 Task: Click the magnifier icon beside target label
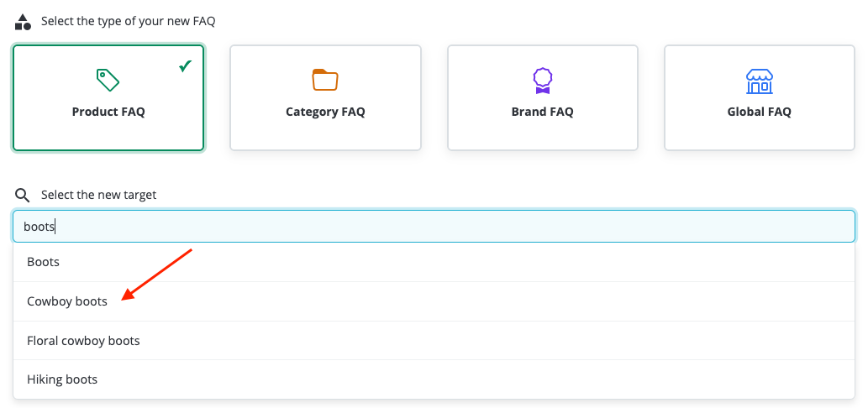tap(23, 195)
